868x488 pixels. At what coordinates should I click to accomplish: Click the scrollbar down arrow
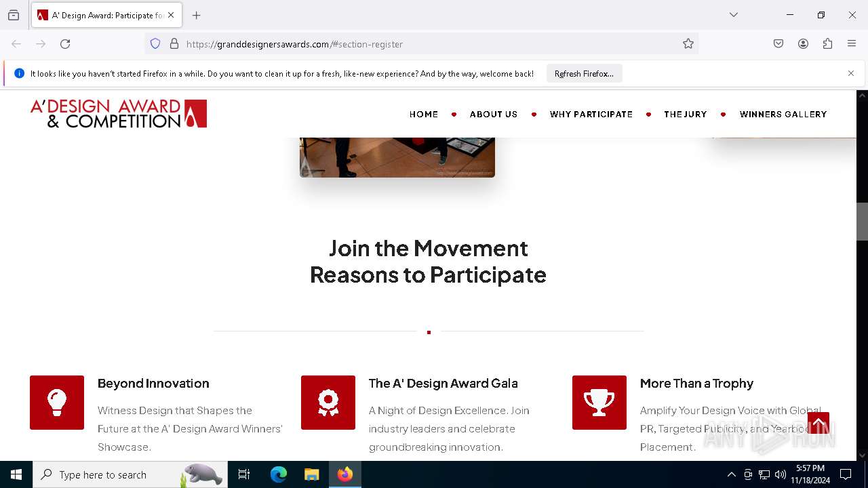pos(862,455)
